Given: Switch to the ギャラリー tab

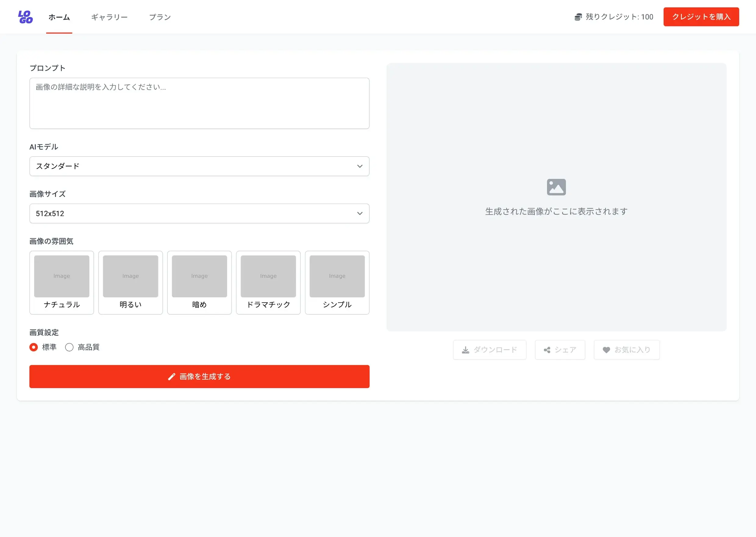Looking at the screenshot, I should (x=109, y=17).
